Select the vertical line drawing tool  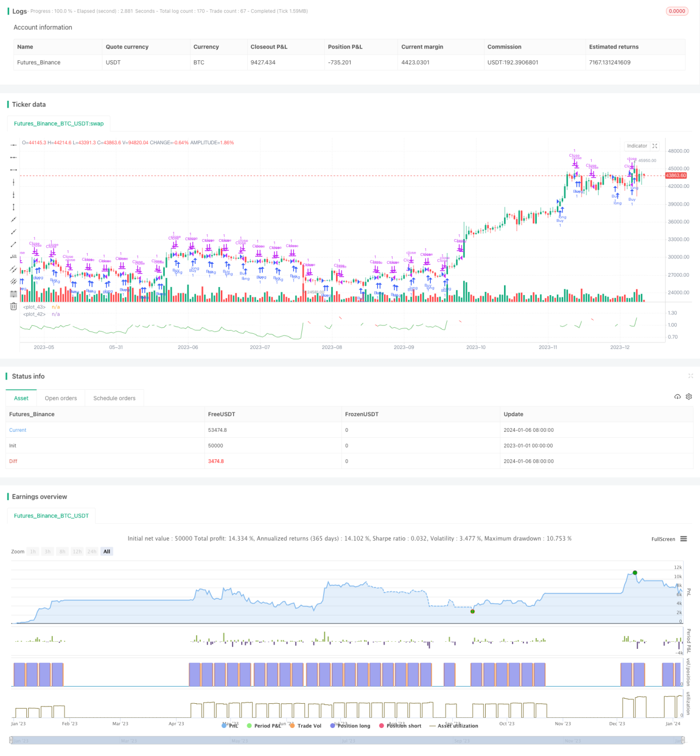(13, 182)
